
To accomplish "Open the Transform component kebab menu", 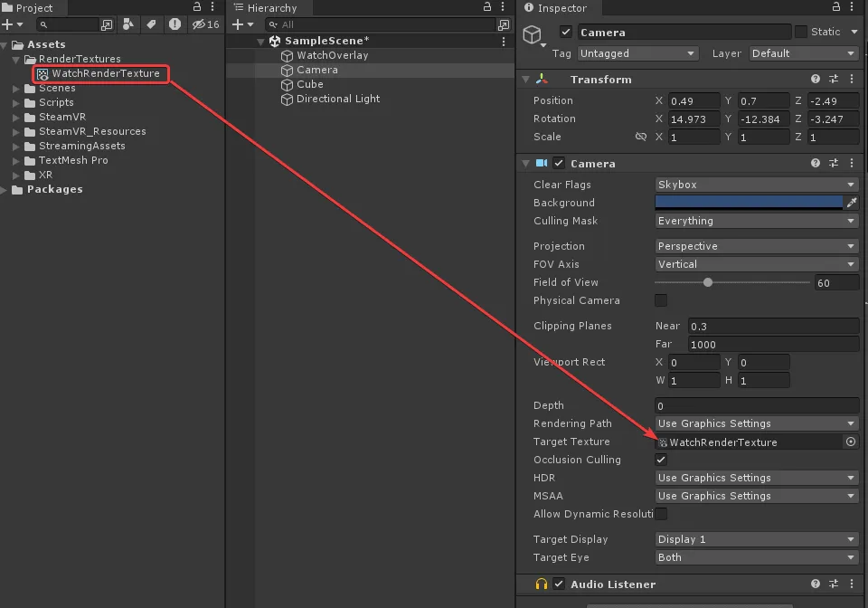I will pyautogui.click(x=852, y=80).
